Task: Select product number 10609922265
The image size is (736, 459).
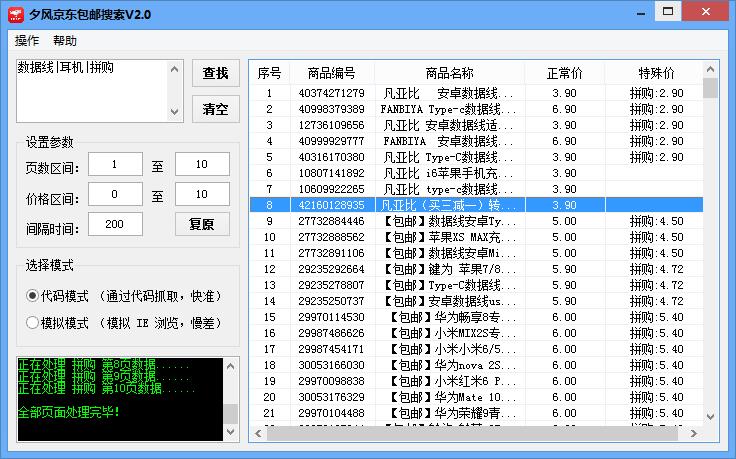Action: click(x=331, y=189)
